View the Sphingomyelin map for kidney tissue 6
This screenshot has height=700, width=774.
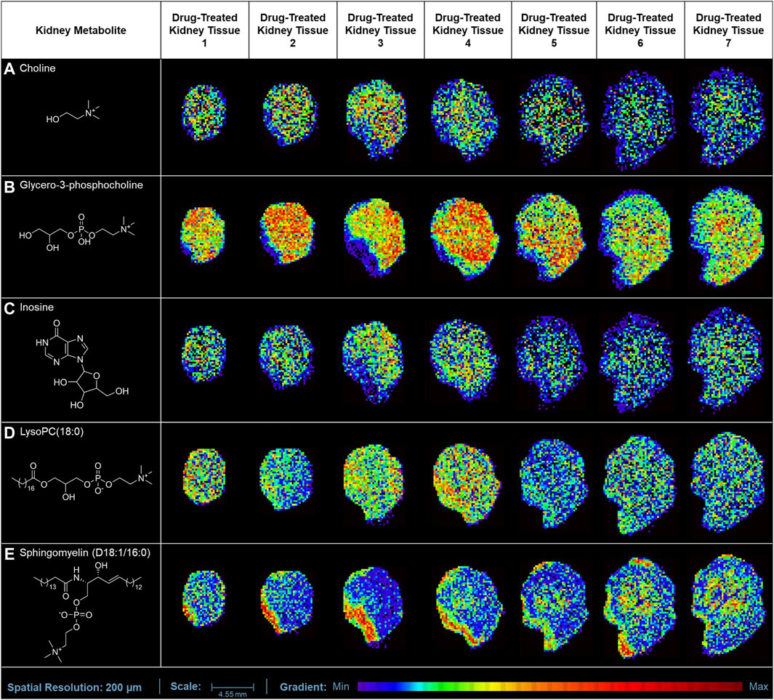click(x=640, y=608)
